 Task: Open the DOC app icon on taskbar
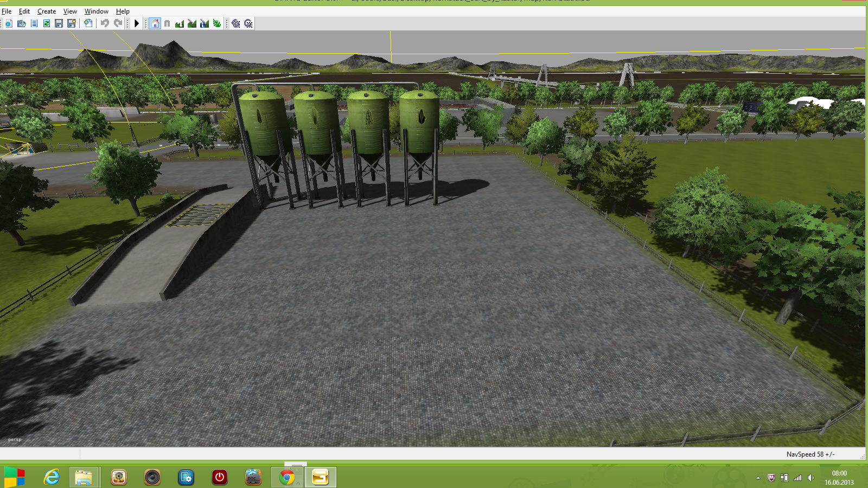(x=253, y=477)
